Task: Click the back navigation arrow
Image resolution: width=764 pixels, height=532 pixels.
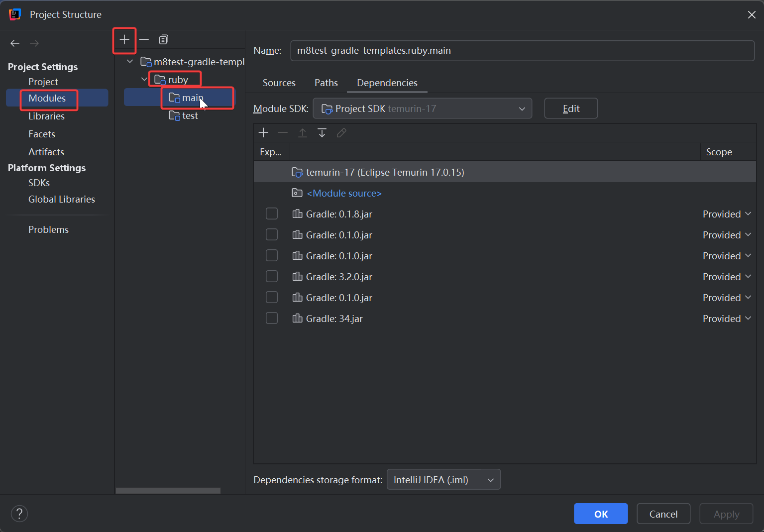Action: pyautogui.click(x=15, y=43)
